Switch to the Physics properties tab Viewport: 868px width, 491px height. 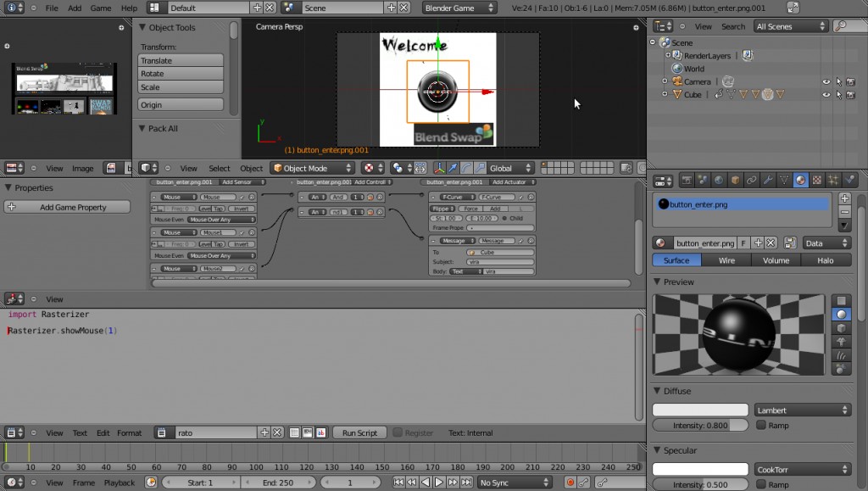[x=850, y=179]
